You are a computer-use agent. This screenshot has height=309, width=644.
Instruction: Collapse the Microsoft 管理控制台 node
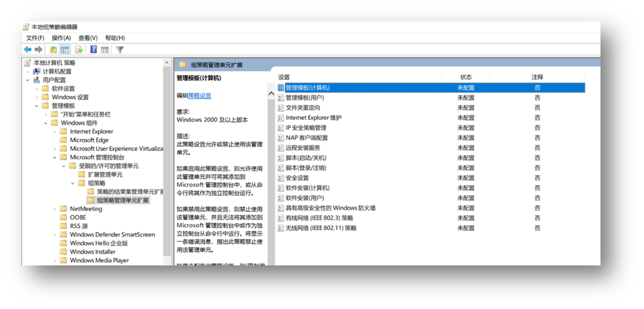(x=55, y=157)
